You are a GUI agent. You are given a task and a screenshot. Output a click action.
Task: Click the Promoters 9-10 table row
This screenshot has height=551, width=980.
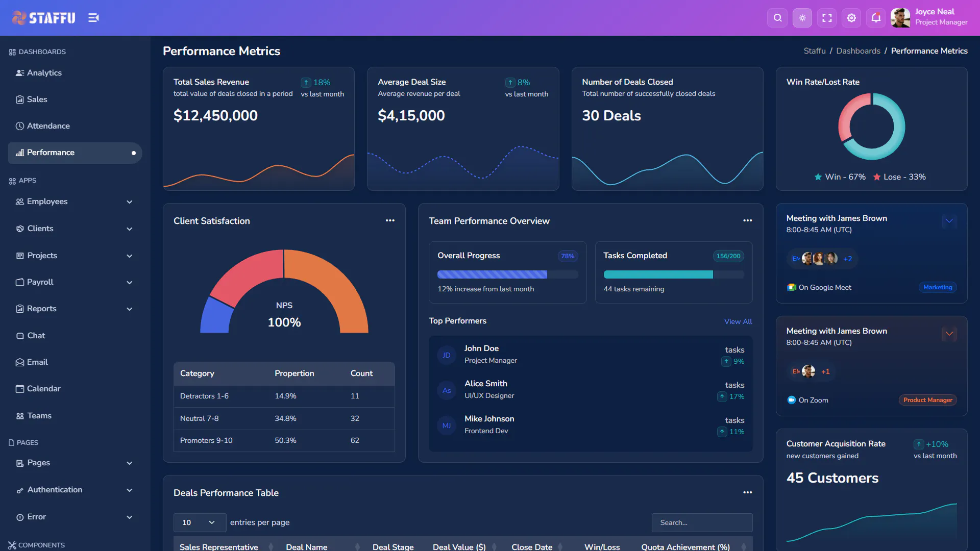pyautogui.click(x=284, y=440)
